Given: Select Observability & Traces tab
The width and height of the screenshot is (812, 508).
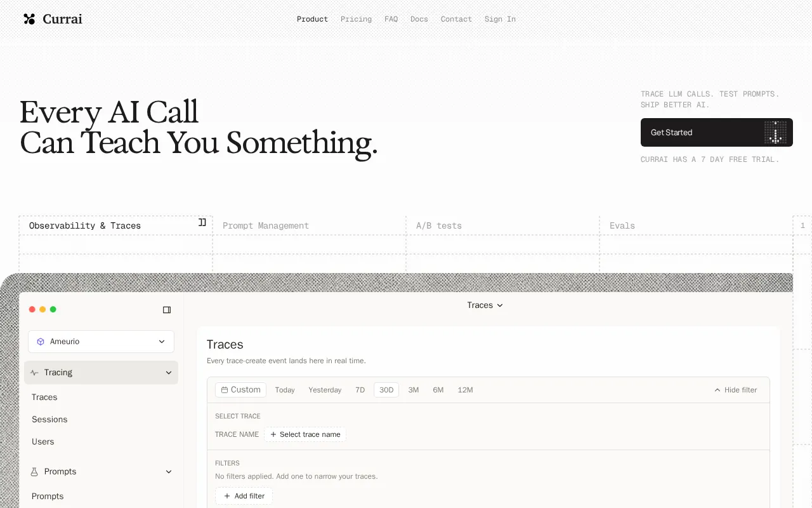Looking at the screenshot, I should [115, 225].
